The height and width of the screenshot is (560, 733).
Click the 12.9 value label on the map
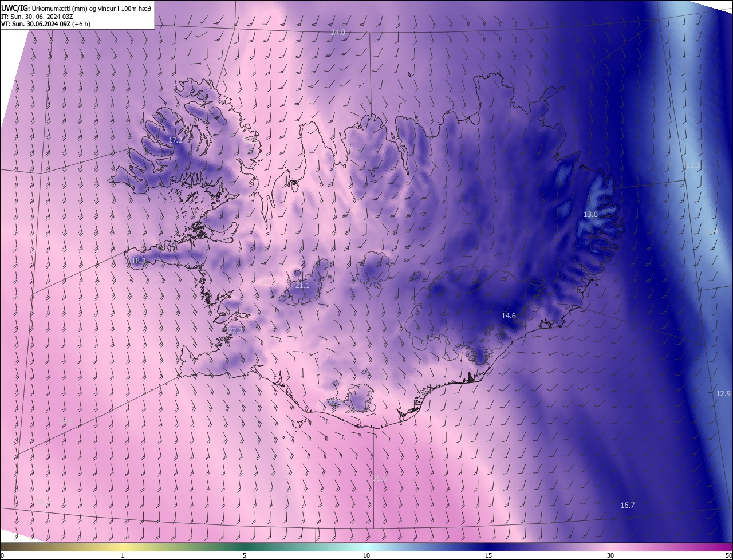point(723,393)
